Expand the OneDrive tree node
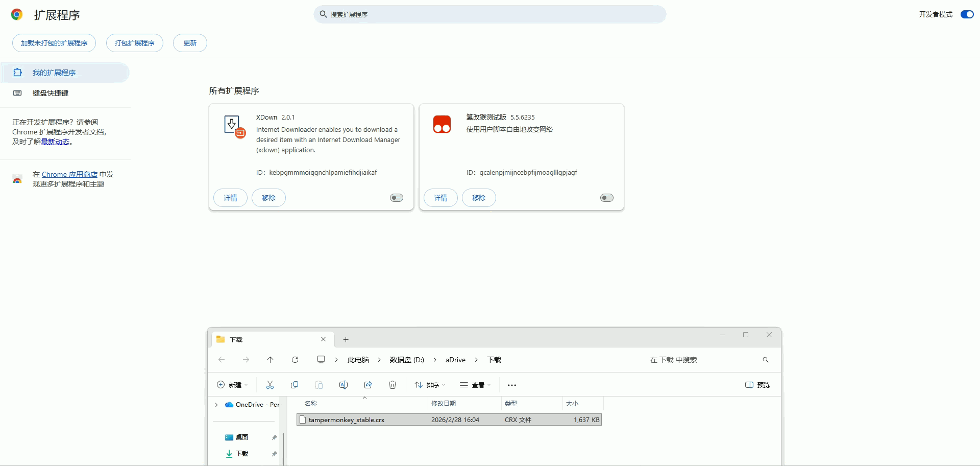Viewport: 980px width, 466px height. tap(216, 405)
